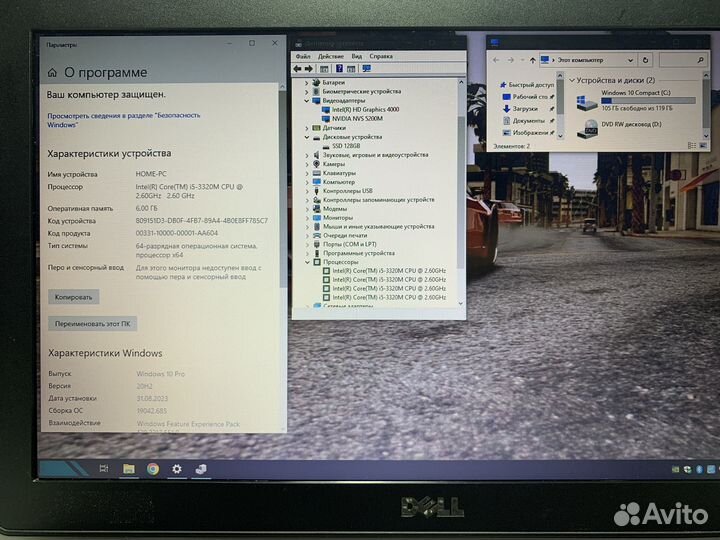Open the Безопасность Windows details link

click(x=124, y=120)
